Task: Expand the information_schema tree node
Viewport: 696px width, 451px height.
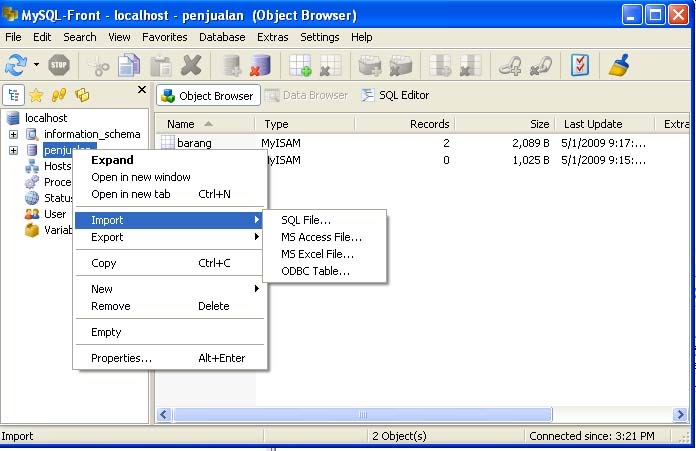Action: pyautogui.click(x=13, y=134)
